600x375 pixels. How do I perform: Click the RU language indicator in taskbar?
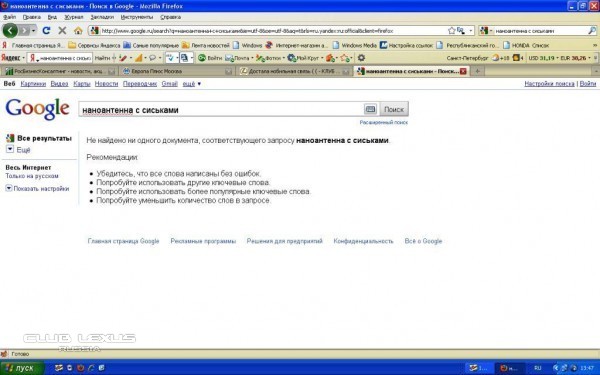(538, 368)
